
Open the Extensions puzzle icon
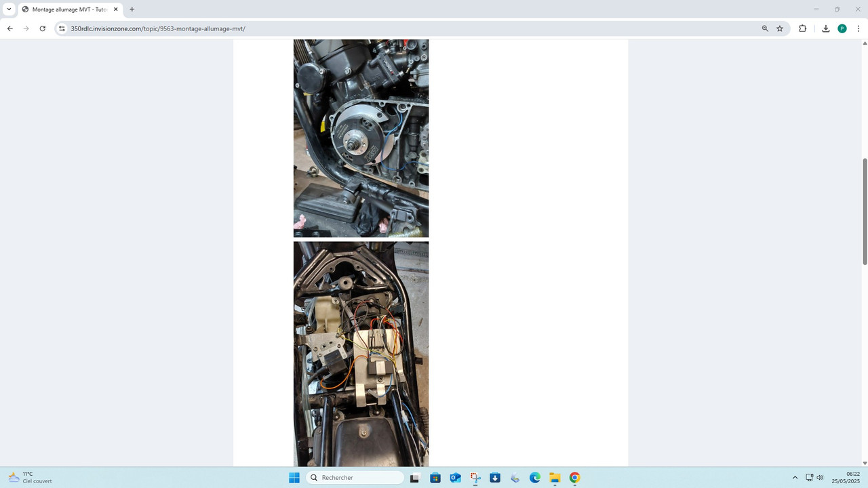[802, 28]
